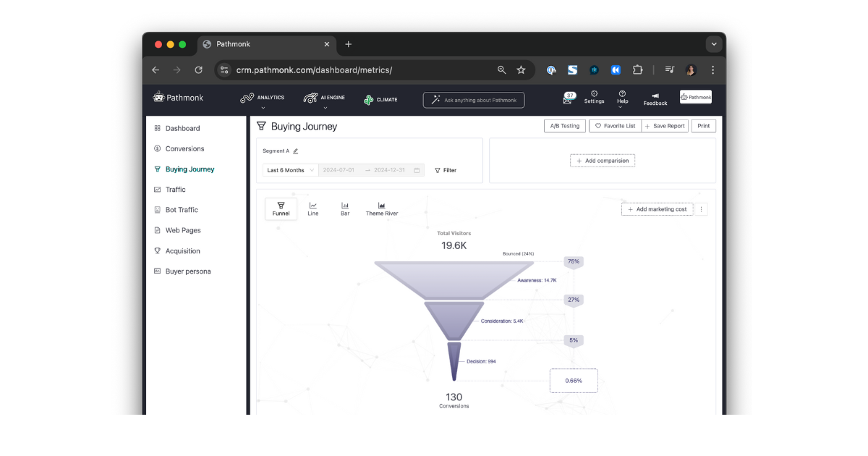Viewport: 868px width, 456px height.
Task: Open Bot Traffic in the sidebar
Action: click(182, 210)
